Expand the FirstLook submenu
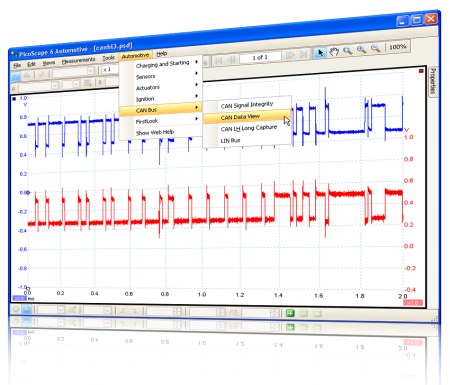This screenshot has width=450, height=385. click(x=161, y=120)
